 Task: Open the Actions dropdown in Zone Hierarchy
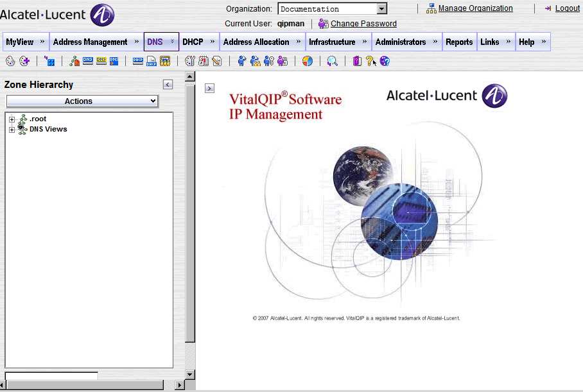[82, 101]
